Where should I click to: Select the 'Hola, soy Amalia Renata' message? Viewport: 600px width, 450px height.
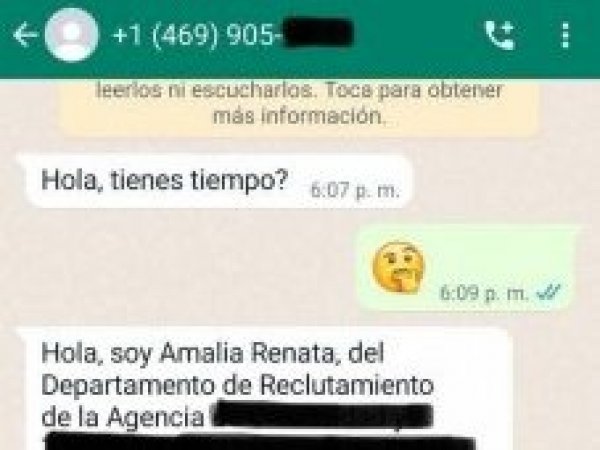pyautogui.click(x=264, y=388)
